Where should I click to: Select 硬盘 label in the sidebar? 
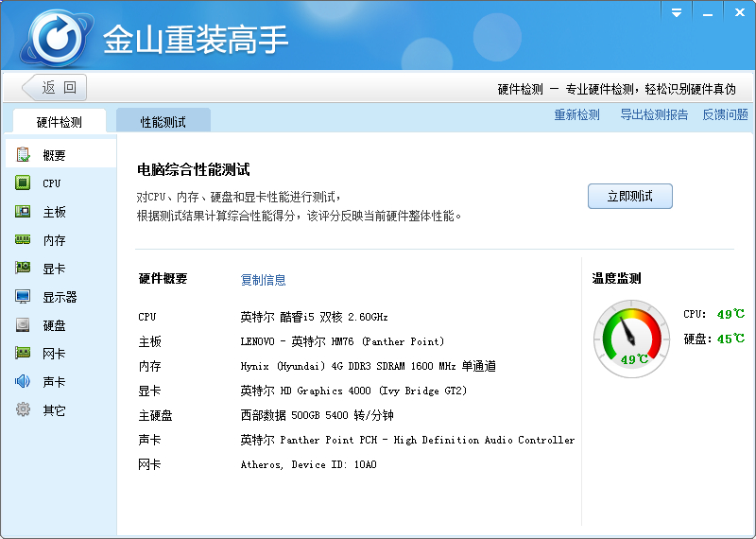(54, 325)
